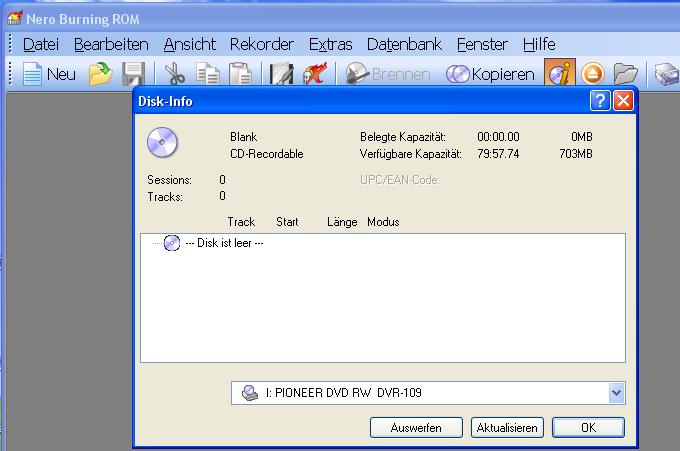Click the Modus column header
The image size is (680, 451).
[383, 222]
